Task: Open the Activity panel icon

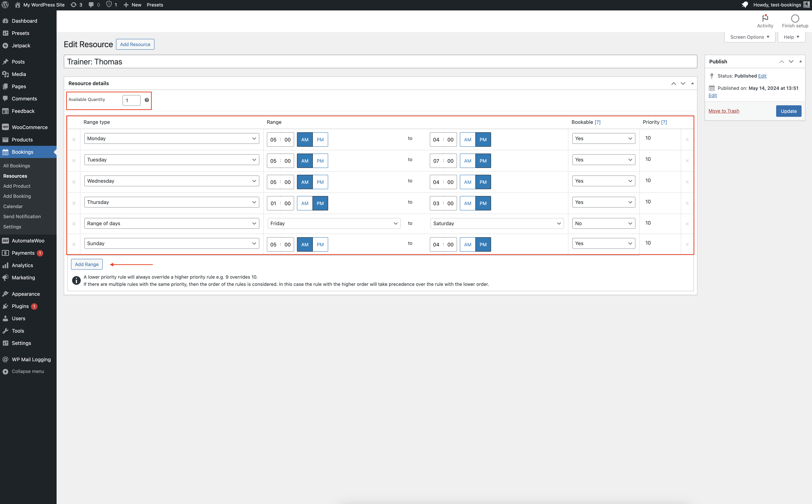Action: (x=765, y=19)
